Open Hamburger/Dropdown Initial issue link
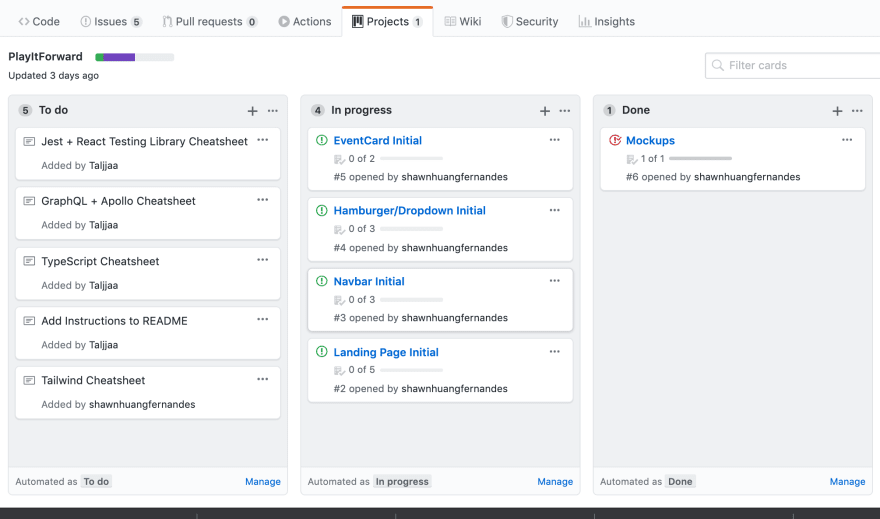The image size is (880, 519). [x=410, y=210]
